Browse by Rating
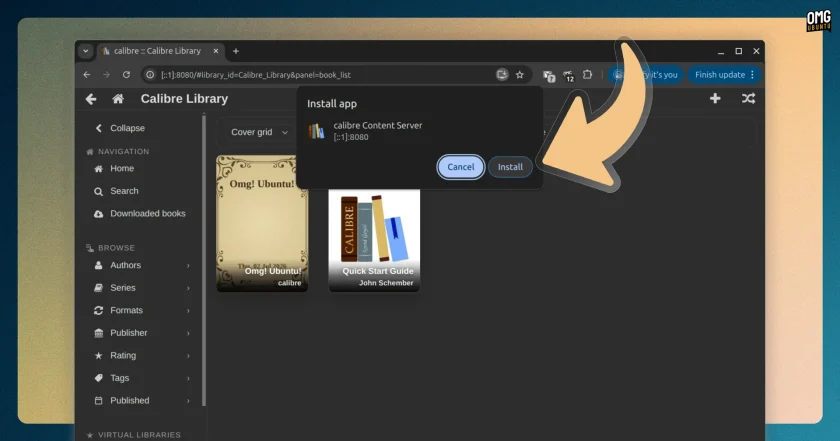 [x=123, y=355]
